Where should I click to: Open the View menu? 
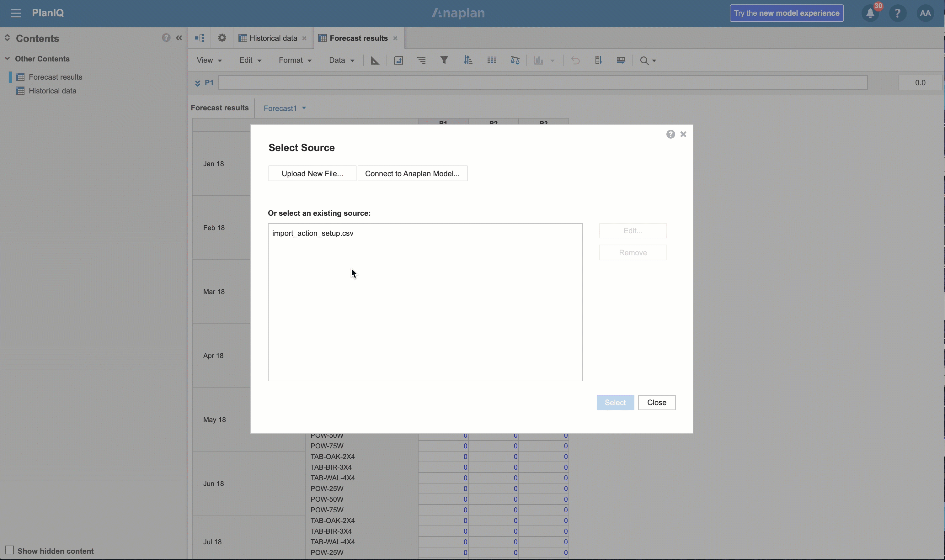coord(209,61)
